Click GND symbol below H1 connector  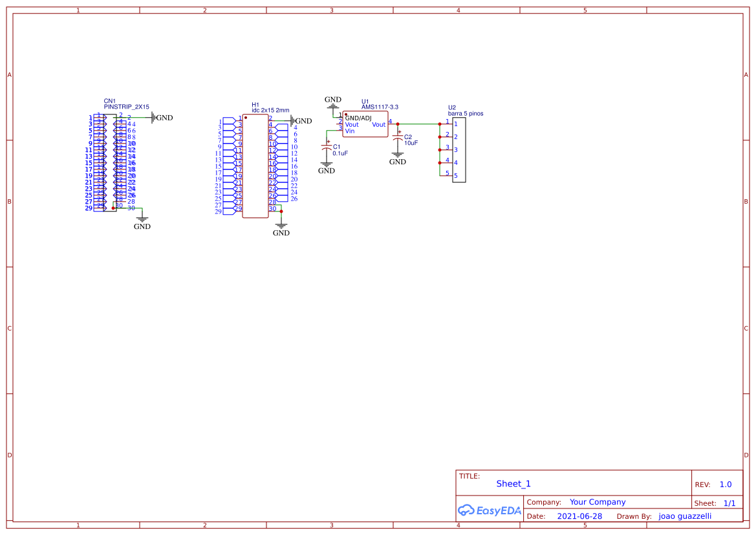click(281, 230)
